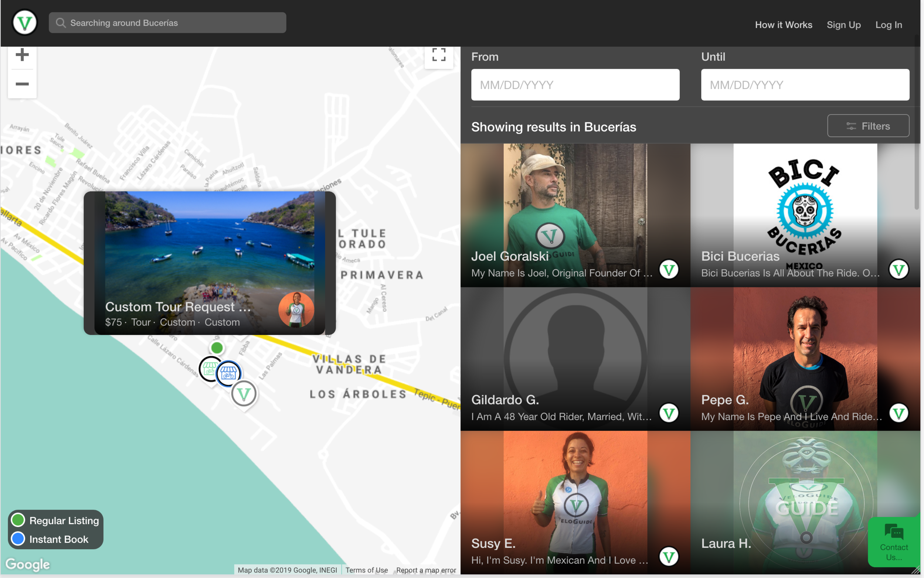Zoom in the map with plus button

click(x=22, y=55)
